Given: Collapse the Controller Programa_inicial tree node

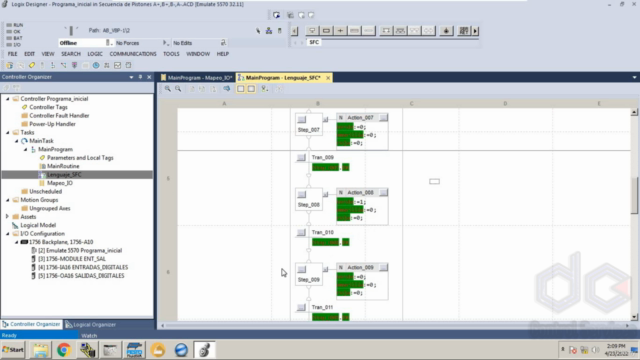Looking at the screenshot, I should pyautogui.click(x=7, y=99).
